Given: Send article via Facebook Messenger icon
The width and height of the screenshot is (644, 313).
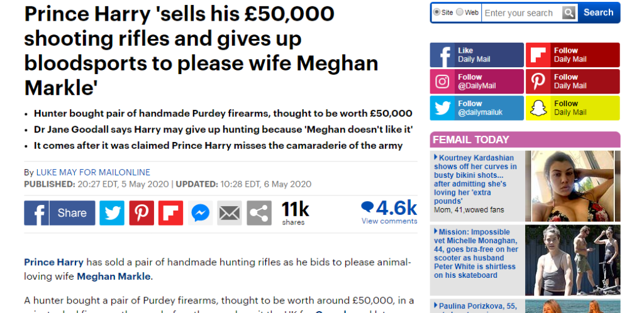Looking at the screenshot, I should (200, 213).
